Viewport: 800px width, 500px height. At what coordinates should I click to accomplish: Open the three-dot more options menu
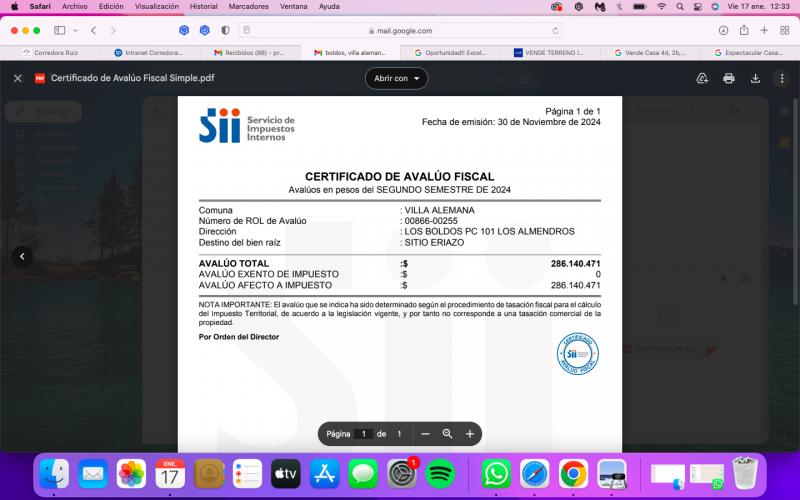click(x=782, y=78)
